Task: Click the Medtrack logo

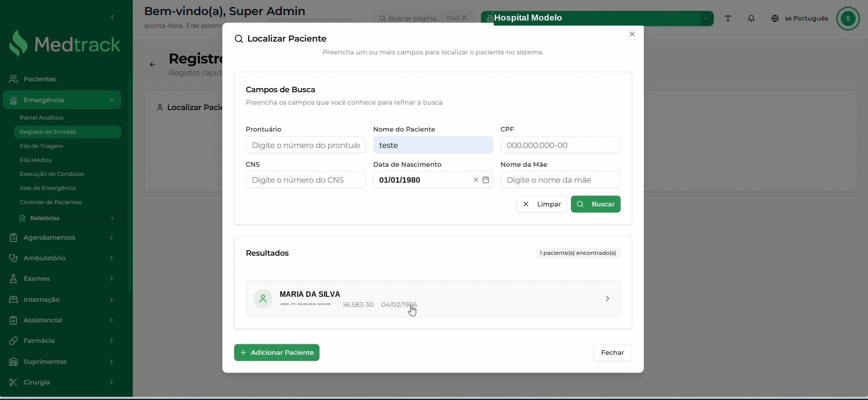Action: point(65,44)
